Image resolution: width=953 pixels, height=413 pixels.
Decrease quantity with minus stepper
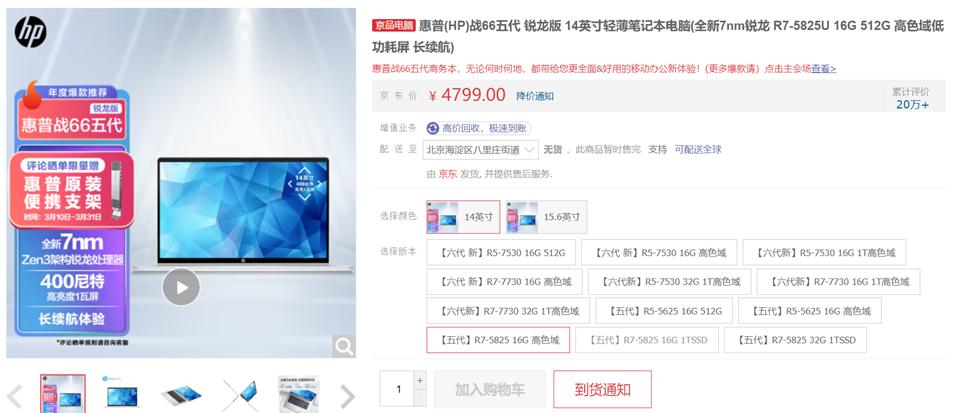click(420, 397)
